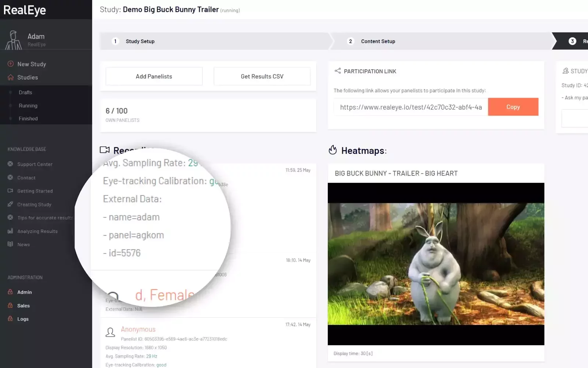Open Support Center from the sidebar icon
Screen dimensions: 588x368
click(10, 164)
